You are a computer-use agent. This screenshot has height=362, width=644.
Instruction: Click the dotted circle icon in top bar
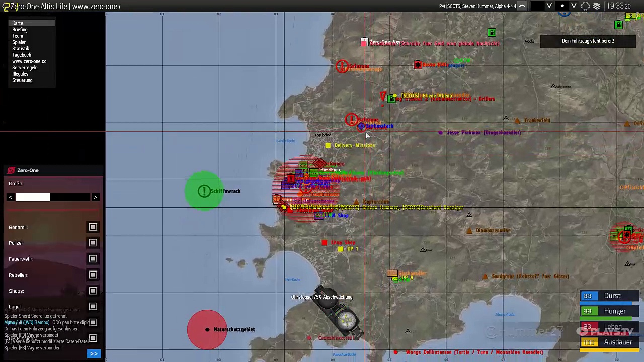click(x=585, y=6)
